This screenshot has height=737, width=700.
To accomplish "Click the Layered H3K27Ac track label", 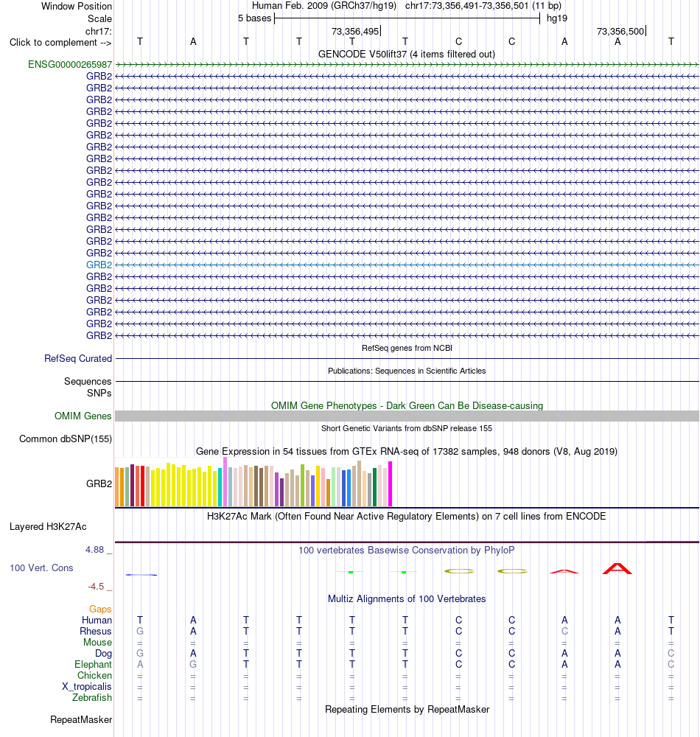I will (48, 527).
